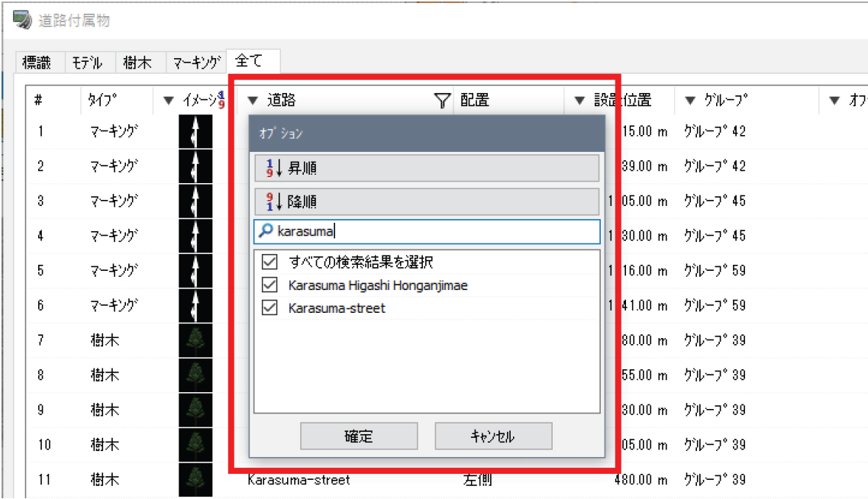
Task: Open the 樹木 tab
Action: (x=140, y=63)
